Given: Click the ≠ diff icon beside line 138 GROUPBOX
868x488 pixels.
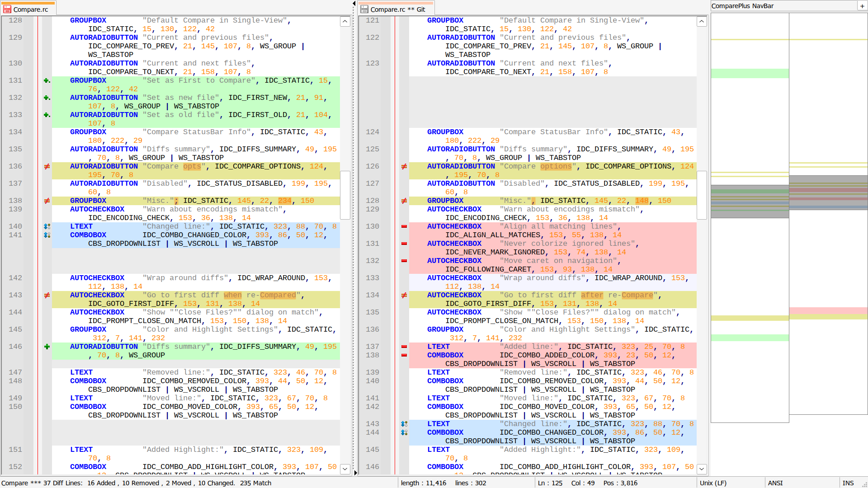Looking at the screenshot, I should pyautogui.click(x=47, y=201).
